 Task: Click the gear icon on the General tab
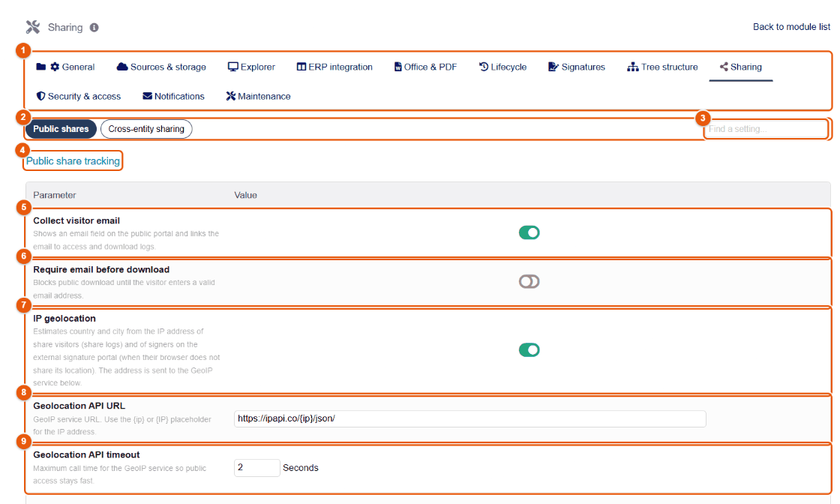pyautogui.click(x=55, y=67)
